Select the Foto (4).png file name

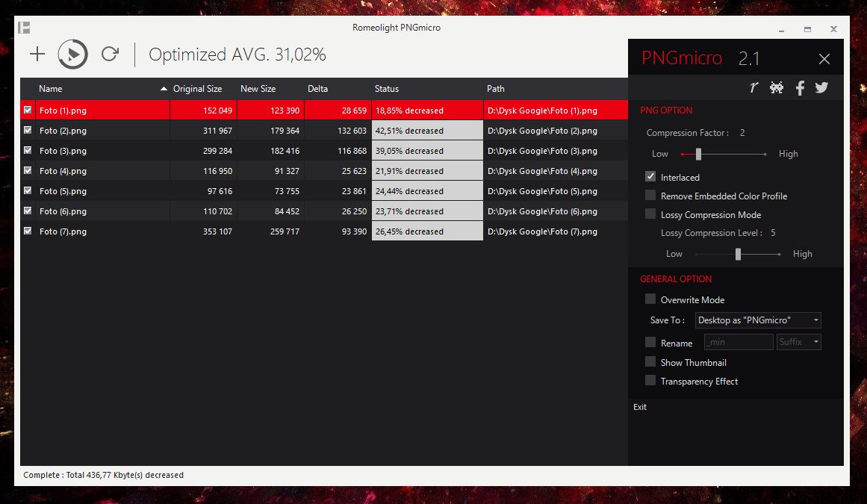click(x=63, y=171)
